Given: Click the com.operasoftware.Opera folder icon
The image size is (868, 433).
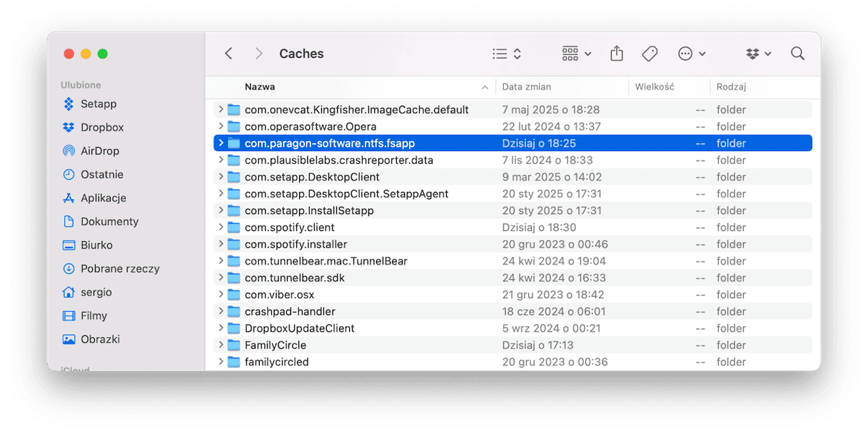Looking at the screenshot, I should pyautogui.click(x=234, y=127).
